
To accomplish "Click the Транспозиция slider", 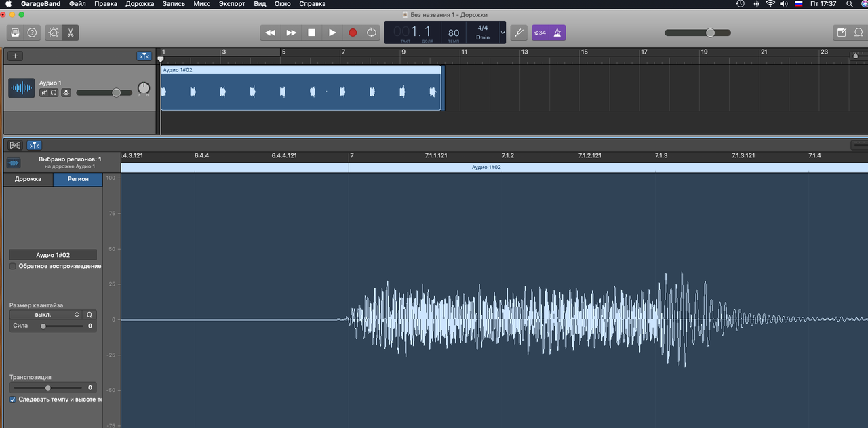I will (47, 388).
